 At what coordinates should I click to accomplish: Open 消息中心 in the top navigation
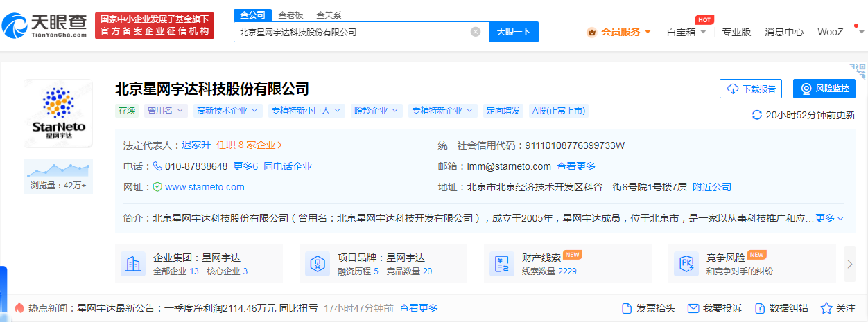(784, 32)
